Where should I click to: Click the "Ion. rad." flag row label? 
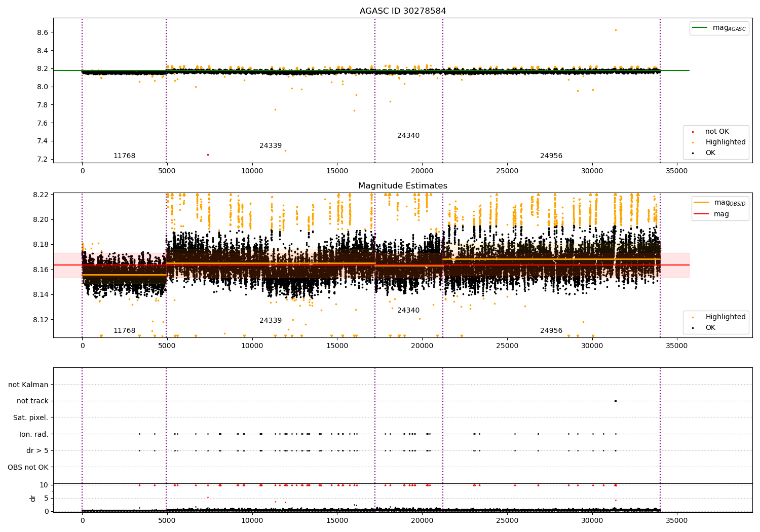coord(34,435)
